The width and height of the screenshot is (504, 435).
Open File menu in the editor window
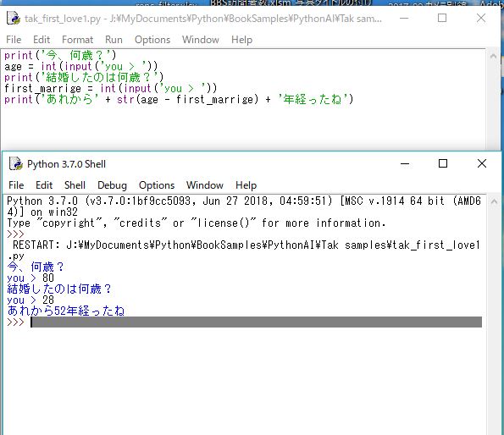14,40
